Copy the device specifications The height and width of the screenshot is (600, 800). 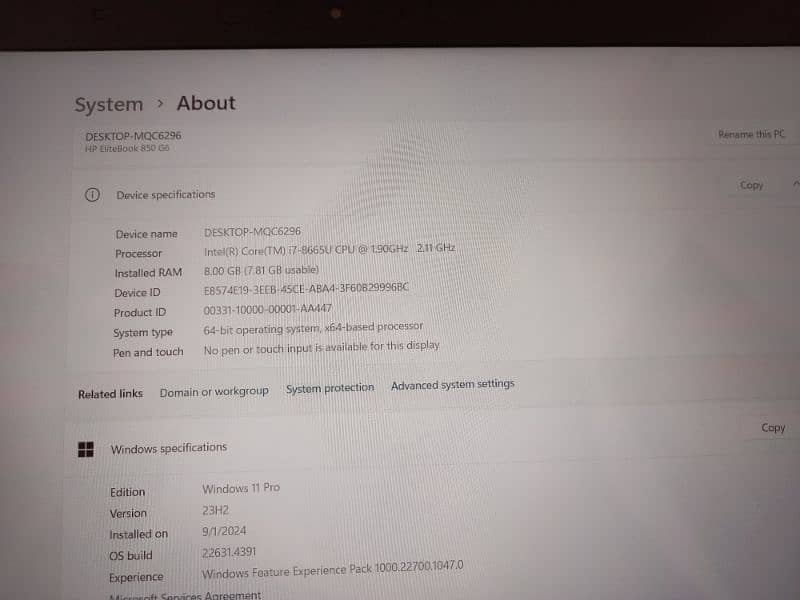click(752, 185)
